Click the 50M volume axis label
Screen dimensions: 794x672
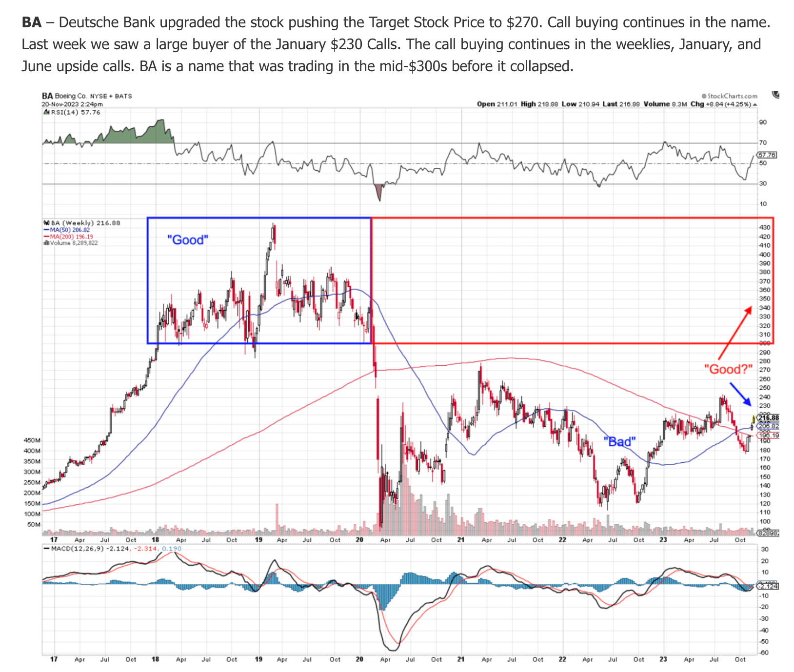34,525
